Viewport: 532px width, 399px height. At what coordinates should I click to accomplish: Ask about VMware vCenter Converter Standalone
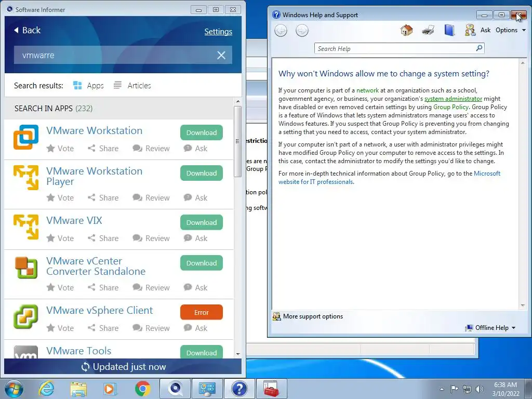click(195, 287)
